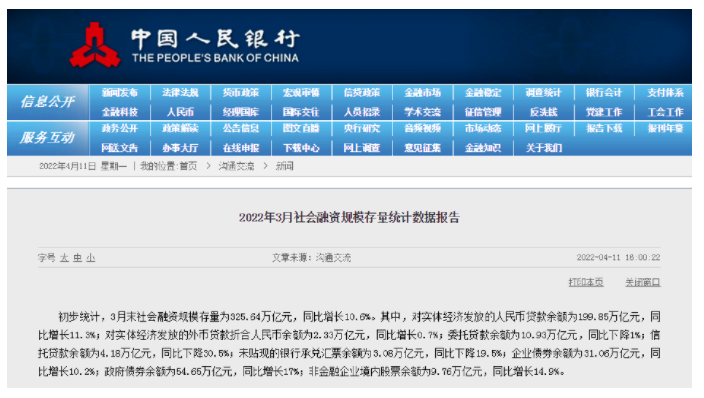Open the 宏观审慎 navigation item

click(x=301, y=93)
